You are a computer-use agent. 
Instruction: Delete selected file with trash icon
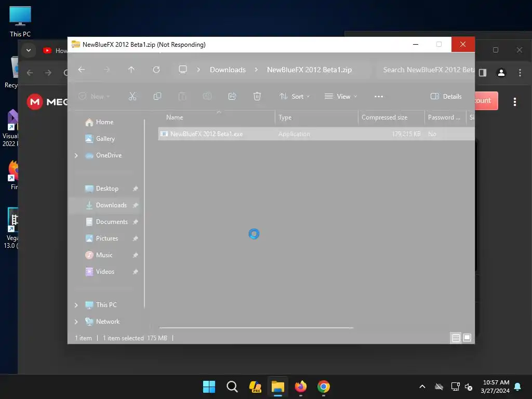(257, 96)
